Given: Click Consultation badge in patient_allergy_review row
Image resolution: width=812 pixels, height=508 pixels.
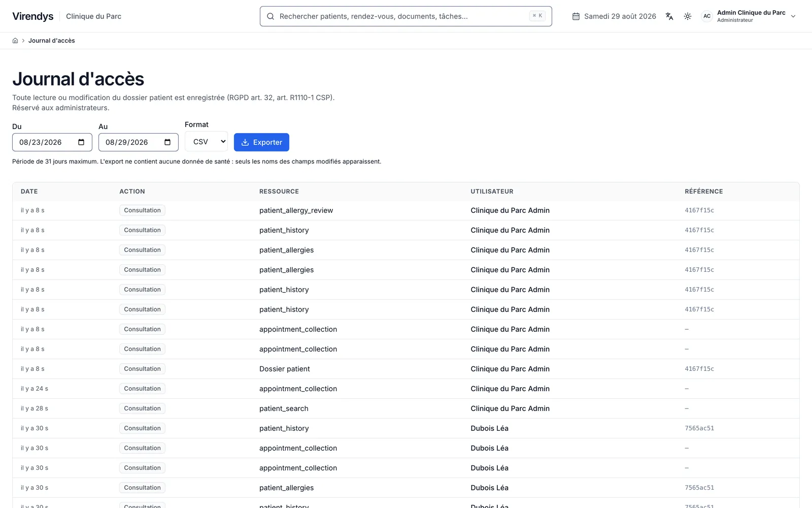Looking at the screenshot, I should point(142,210).
